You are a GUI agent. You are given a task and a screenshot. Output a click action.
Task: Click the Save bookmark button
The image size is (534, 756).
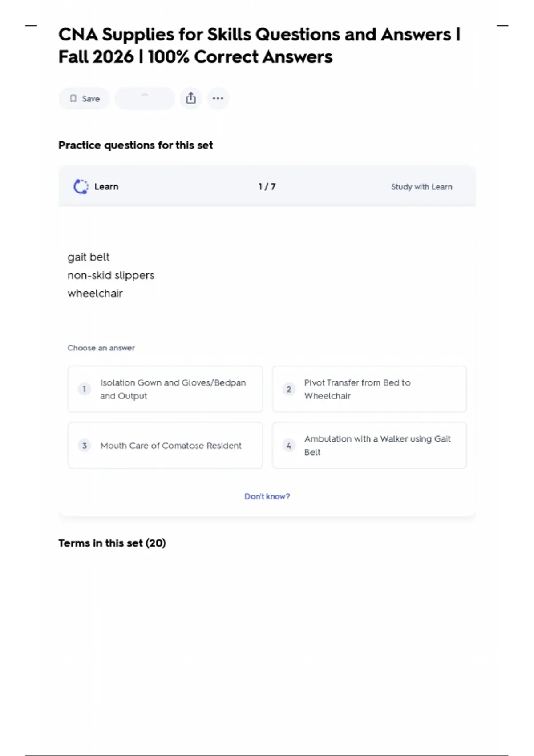[x=84, y=99]
